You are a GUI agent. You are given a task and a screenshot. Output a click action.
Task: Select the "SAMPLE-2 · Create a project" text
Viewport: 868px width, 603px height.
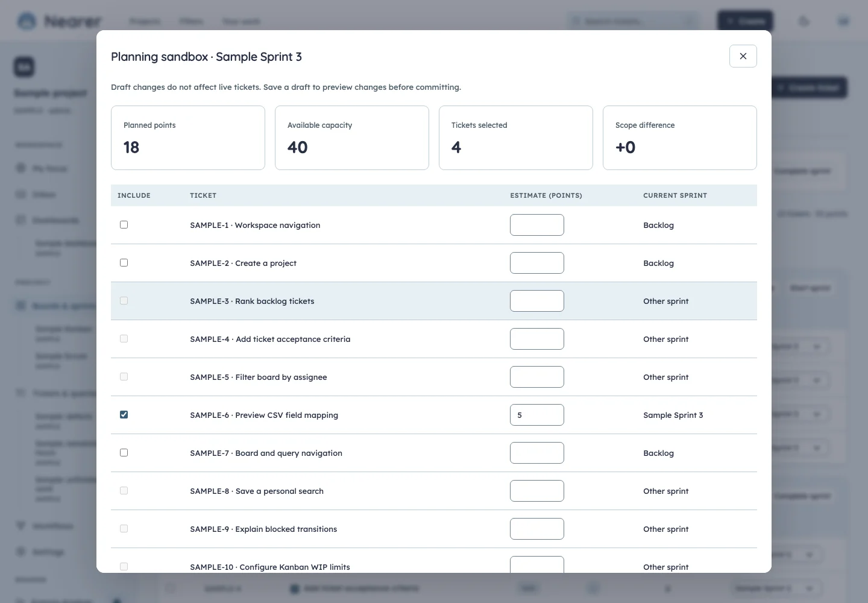pos(243,263)
